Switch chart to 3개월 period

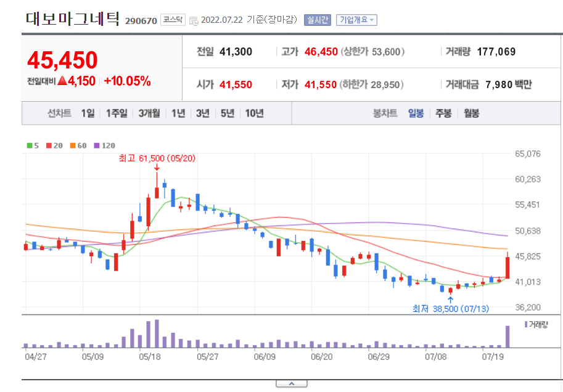pyautogui.click(x=149, y=113)
